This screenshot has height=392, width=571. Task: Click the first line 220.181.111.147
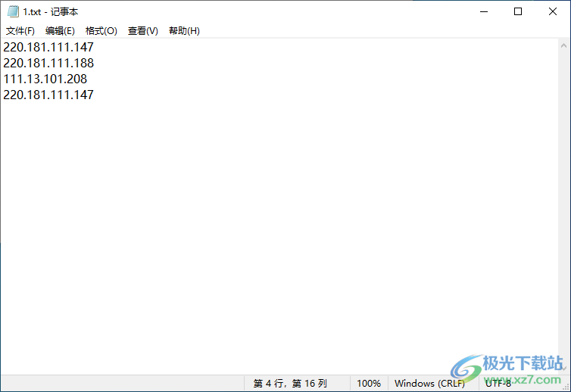[48, 47]
